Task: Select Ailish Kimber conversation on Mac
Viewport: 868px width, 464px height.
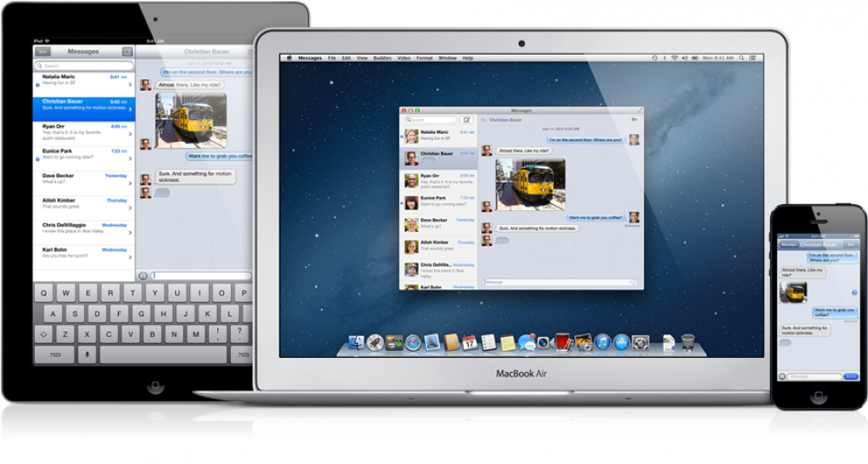Action: click(438, 248)
